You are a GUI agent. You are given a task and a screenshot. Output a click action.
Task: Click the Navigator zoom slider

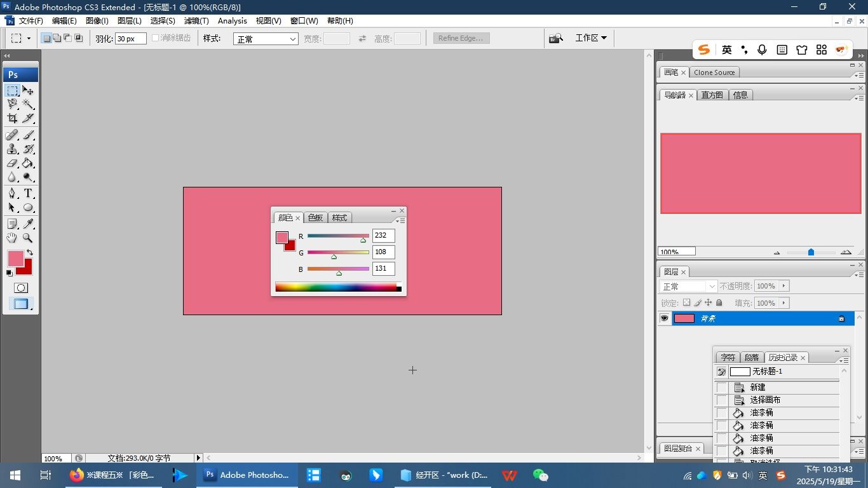click(811, 252)
